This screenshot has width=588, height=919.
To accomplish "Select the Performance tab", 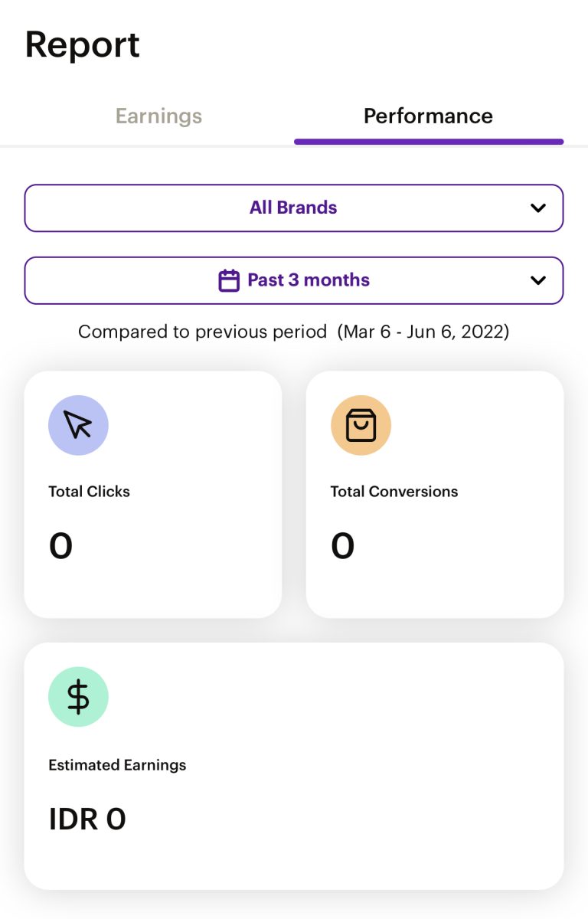I will pyautogui.click(x=428, y=116).
